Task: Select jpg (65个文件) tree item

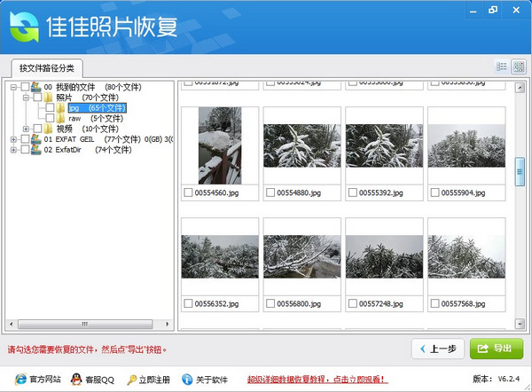Action: (98, 108)
